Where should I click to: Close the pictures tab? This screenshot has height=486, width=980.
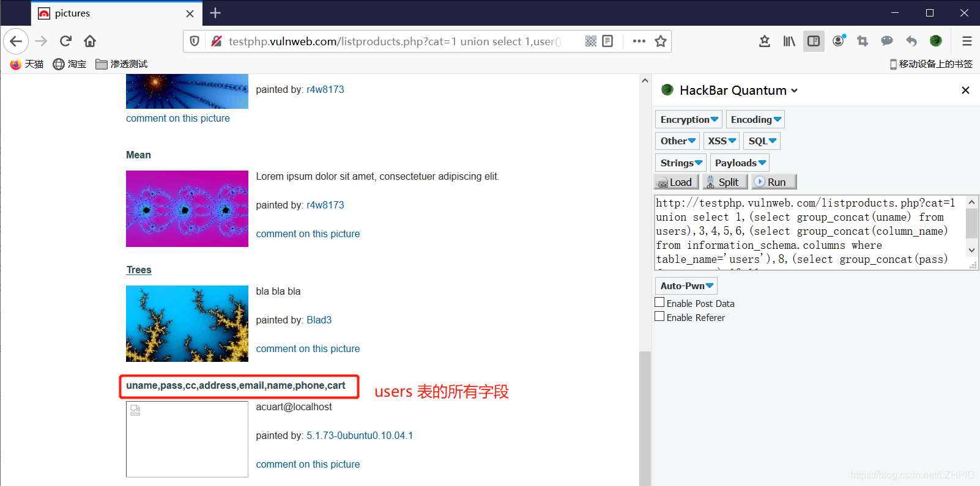coord(190,13)
